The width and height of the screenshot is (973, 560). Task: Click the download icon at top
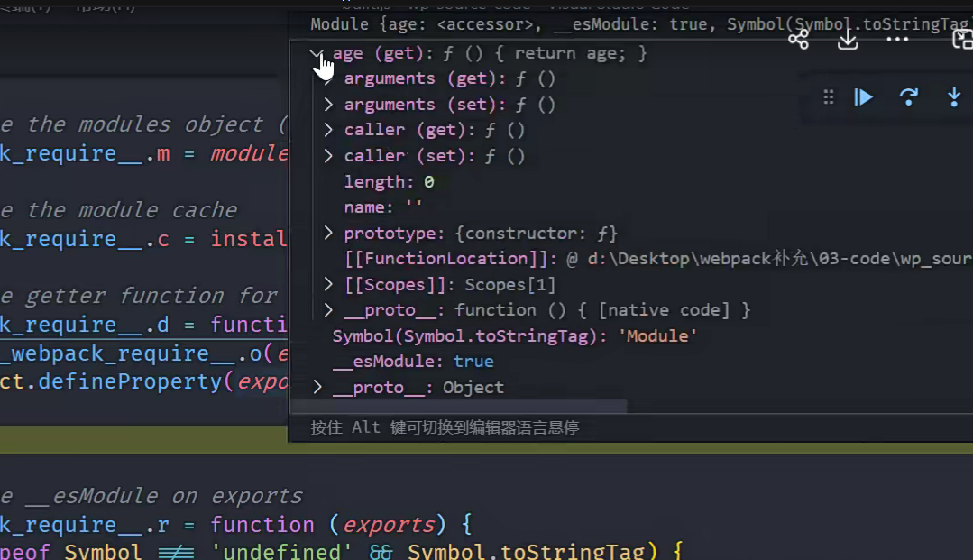[848, 39]
